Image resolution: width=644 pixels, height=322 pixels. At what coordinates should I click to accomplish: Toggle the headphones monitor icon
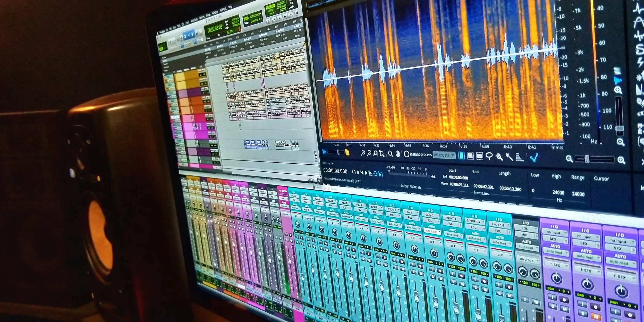point(354,172)
